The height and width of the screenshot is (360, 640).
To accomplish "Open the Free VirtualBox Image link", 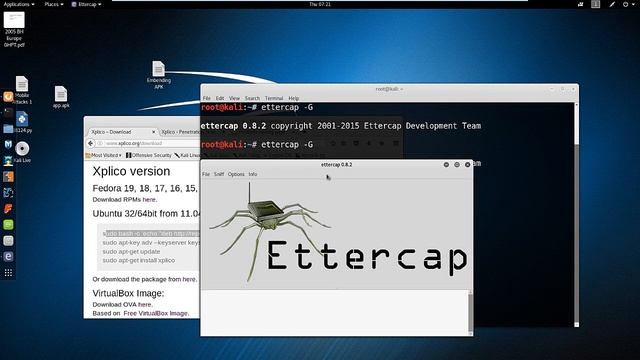I will 156,313.
